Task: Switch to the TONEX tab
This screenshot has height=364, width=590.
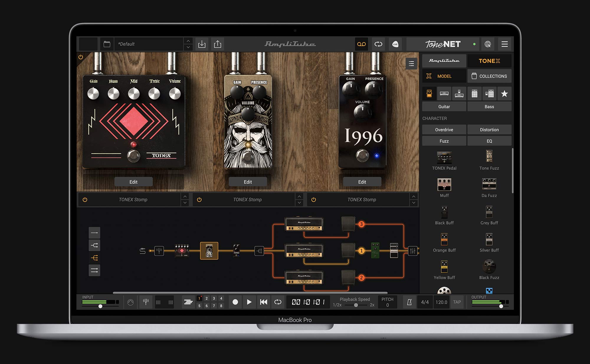Action: point(489,61)
